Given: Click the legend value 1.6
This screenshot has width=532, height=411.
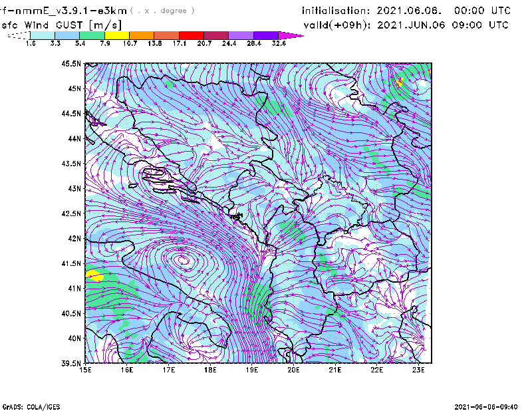Looking at the screenshot, I should (31, 43).
